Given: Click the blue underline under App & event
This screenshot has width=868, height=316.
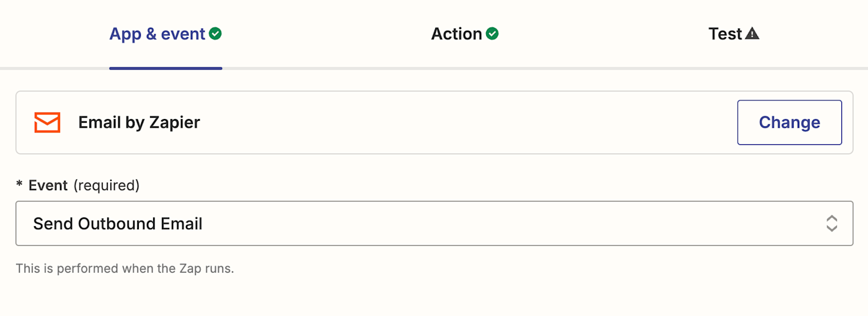Looking at the screenshot, I should pos(166,68).
